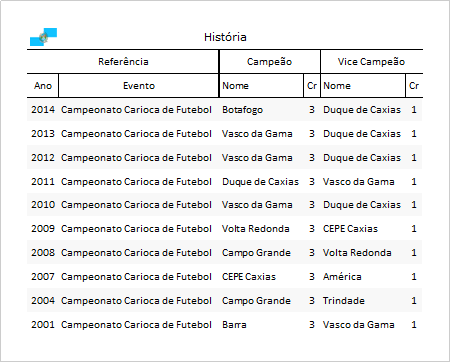This screenshot has width=451, height=363.
Task: Click the Evento column header
Action: coord(139,86)
